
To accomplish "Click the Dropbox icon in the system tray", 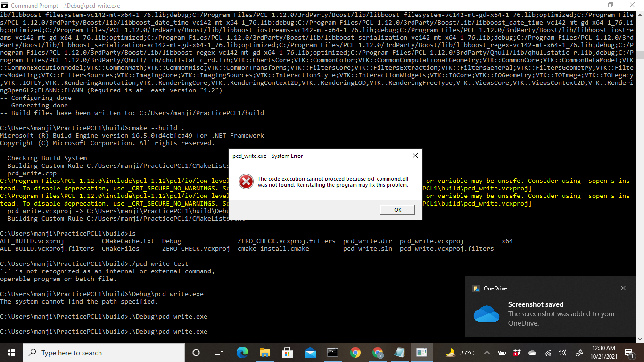I will point(518,353).
